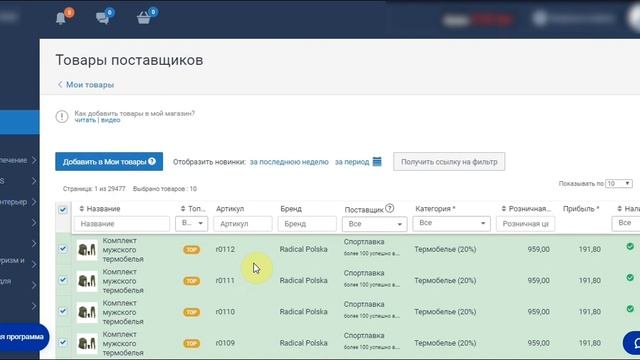Open product thumbnail in row r0110
640x360 pixels.
[x=87, y=312]
